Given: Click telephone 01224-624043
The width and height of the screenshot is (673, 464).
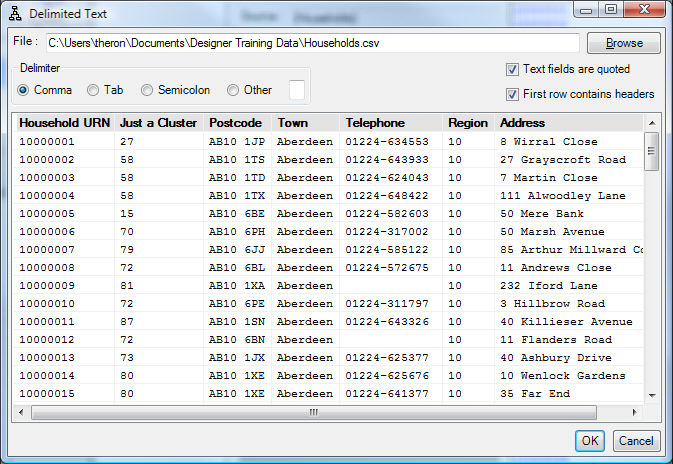Looking at the screenshot, I should click(x=387, y=178).
